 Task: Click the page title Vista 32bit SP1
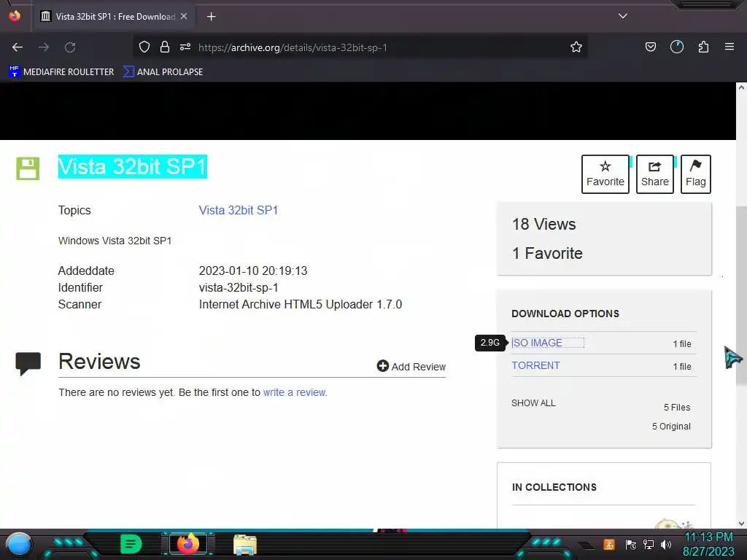coord(133,167)
